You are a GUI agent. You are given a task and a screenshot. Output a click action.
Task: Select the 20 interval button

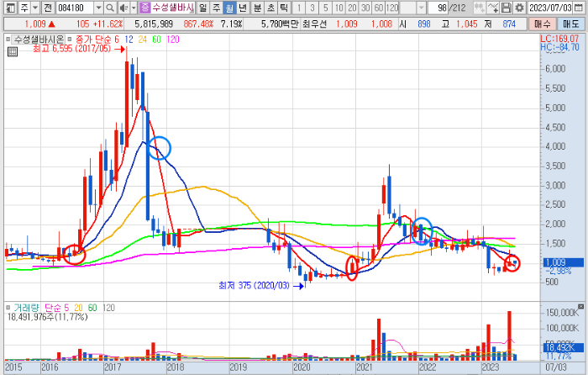(x=352, y=8)
